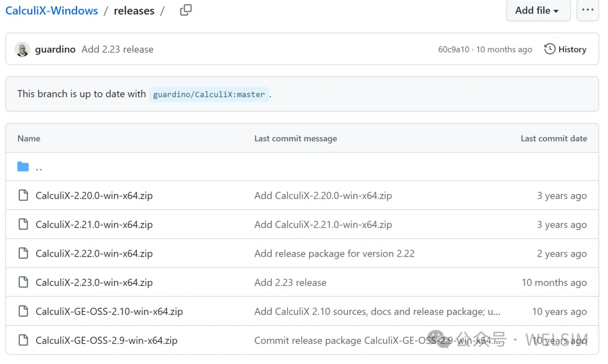Click guardino's avatar image
The image size is (608, 364).
click(22, 50)
